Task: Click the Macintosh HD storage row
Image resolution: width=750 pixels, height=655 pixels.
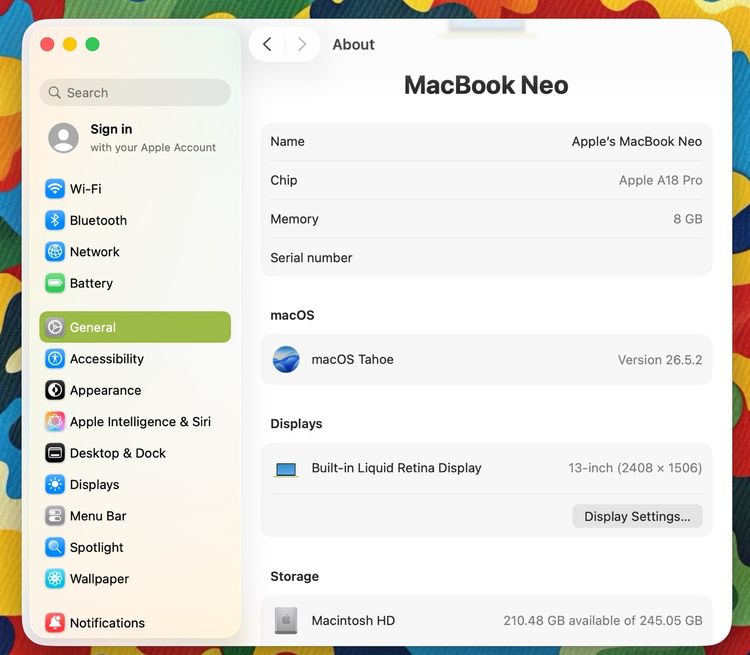Action: click(486, 621)
